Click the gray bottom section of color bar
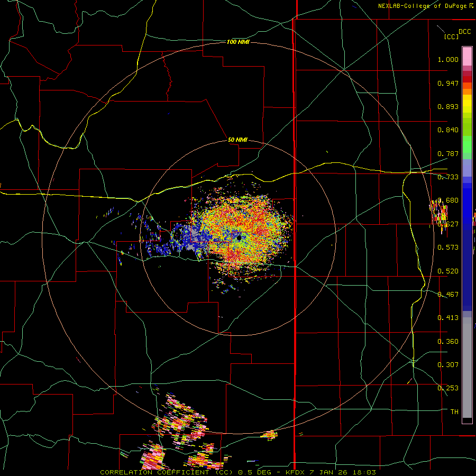Screen dimensions: 476x476 click(x=467, y=368)
